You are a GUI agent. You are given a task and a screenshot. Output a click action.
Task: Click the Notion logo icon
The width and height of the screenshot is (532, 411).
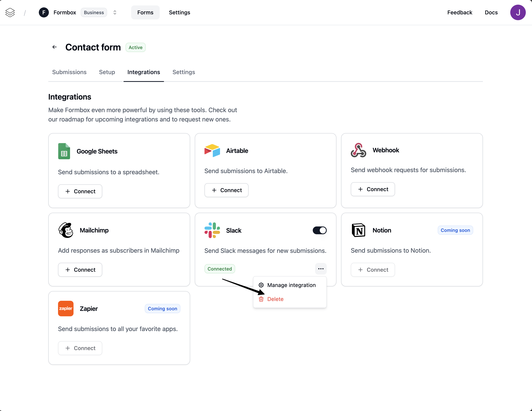click(358, 230)
